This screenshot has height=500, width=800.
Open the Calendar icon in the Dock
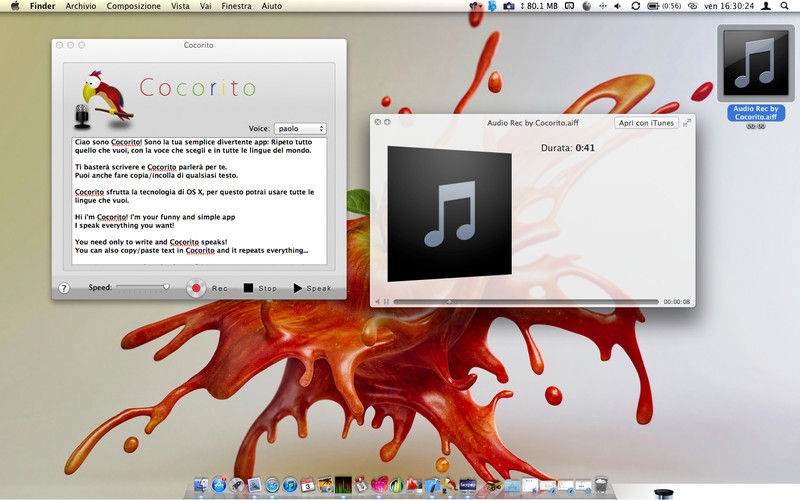click(x=308, y=485)
